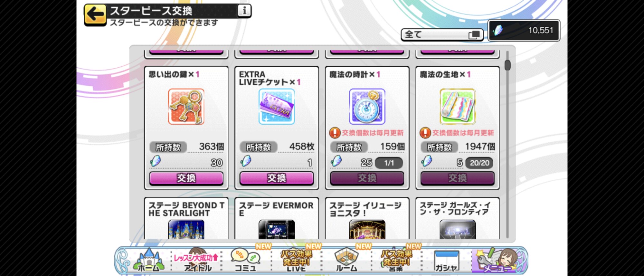Open the ホーム castle icon

click(x=149, y=260)
